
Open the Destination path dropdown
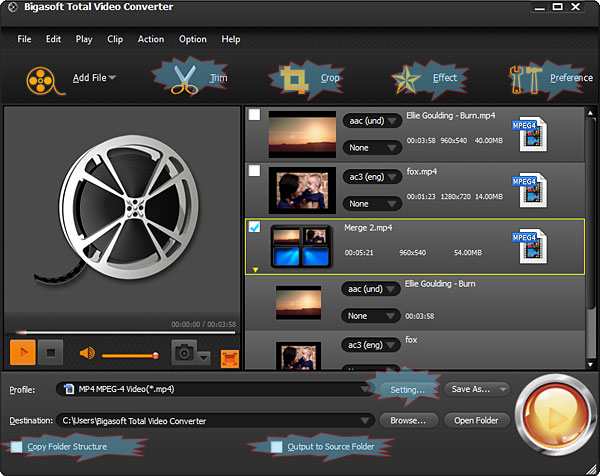pyautogui.click(x=365, y=421)
